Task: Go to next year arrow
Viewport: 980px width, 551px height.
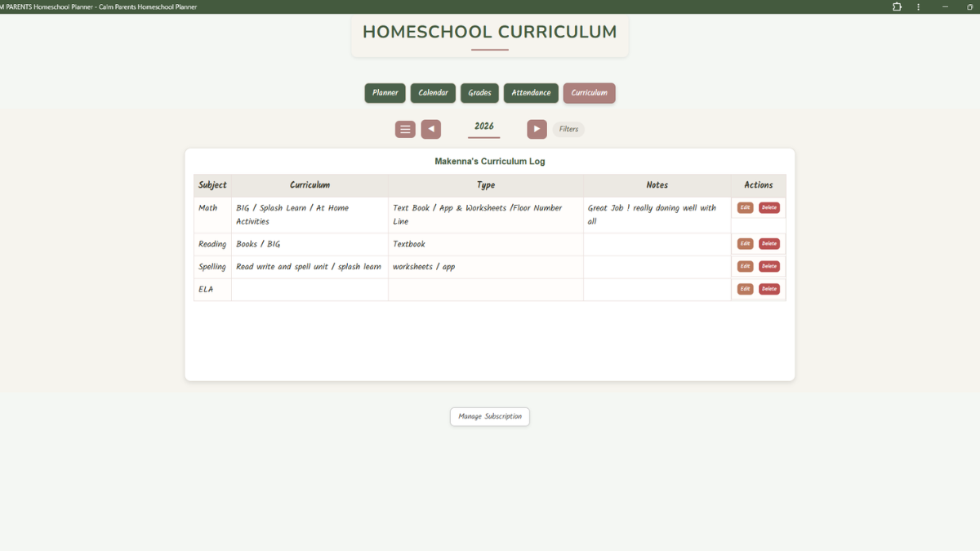Action: click(x=537, y=129)
